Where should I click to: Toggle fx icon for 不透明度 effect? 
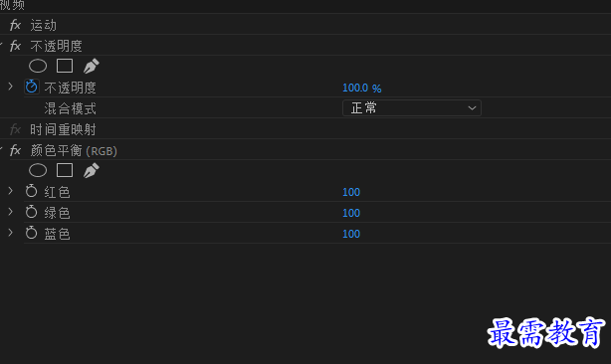pos(15,46)
